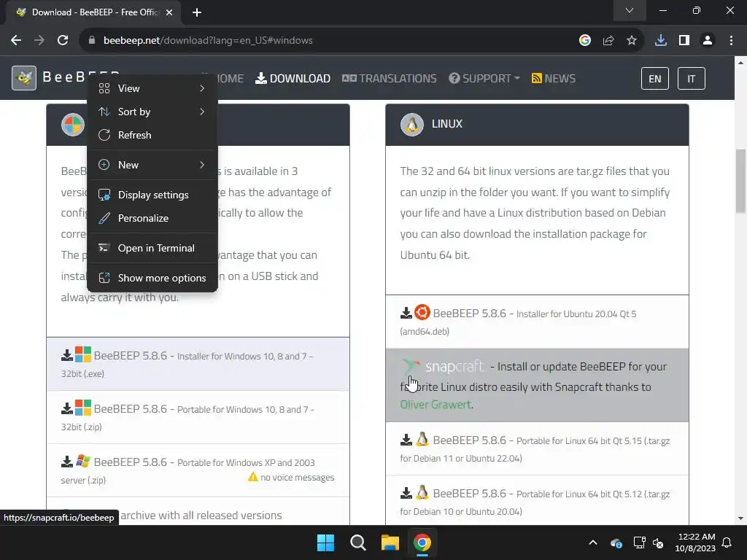The width and height of the screenshot is (747, 560).
Task: Download Installer for Windows 10, 8 and 7 exe
Action: click(198, 365)
